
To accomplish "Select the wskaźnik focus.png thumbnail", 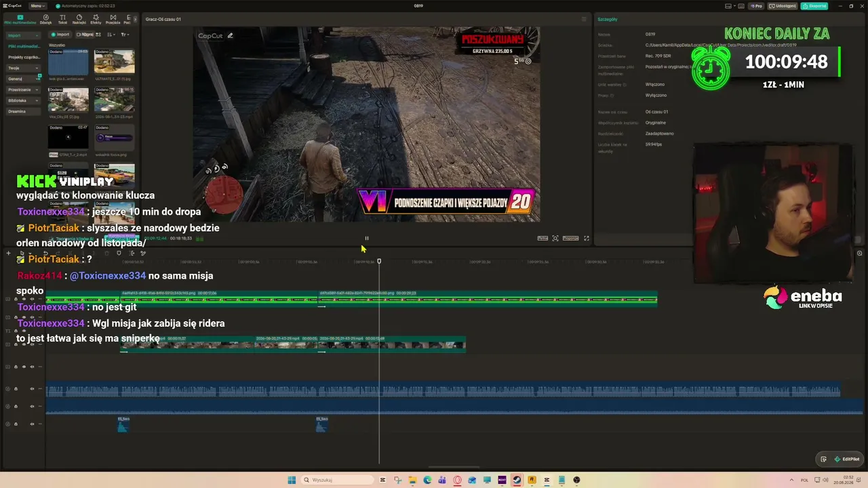I will (114, 138).
